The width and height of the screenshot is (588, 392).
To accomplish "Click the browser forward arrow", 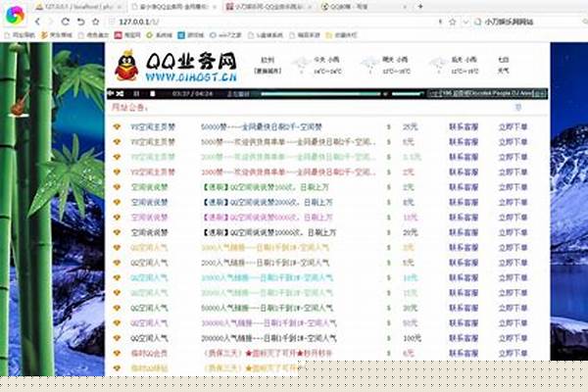I will coord(51,22).
